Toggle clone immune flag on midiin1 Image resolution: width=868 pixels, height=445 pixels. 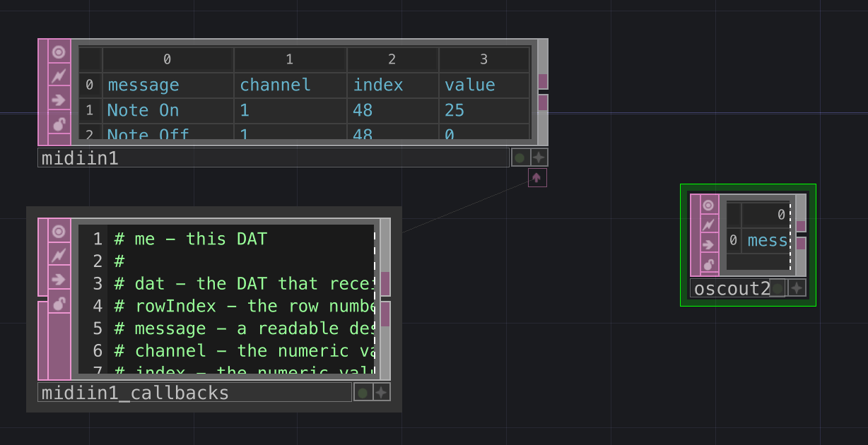59,75
